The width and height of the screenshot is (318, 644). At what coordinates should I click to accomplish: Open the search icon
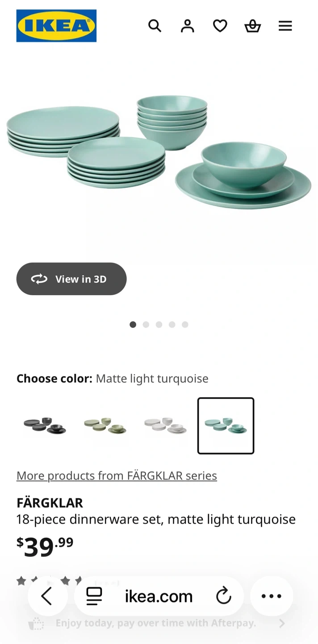click(x=155, y=26)
